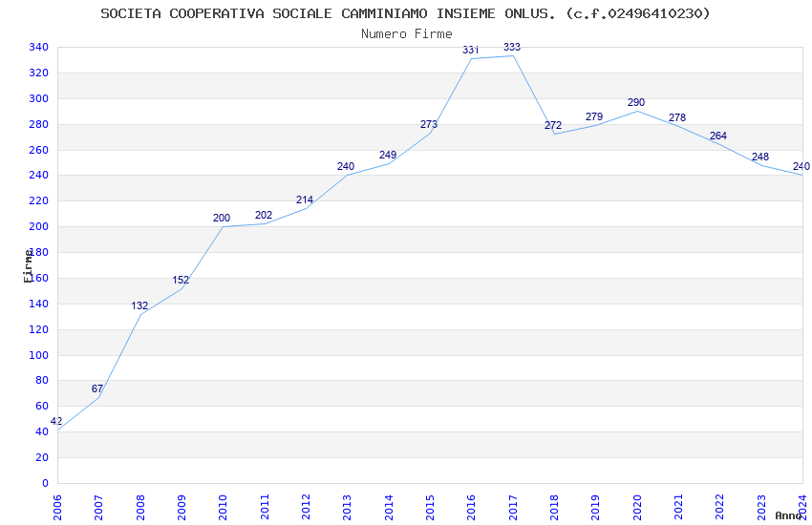Select the data label 132 for 2008
Image resolution: width=812 pixels, height=525 pixels.
tap(139, 305)
